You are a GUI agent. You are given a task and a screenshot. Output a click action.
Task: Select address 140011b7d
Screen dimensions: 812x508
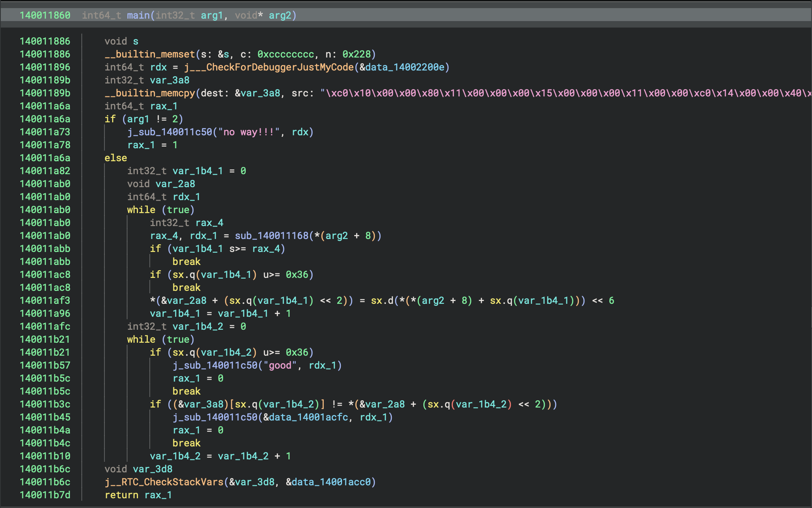pos(45,495)
